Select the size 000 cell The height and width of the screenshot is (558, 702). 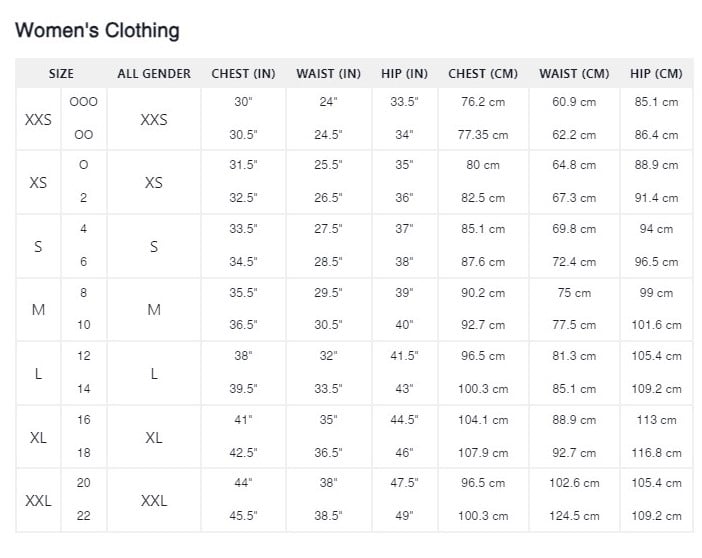coord(84,102)
